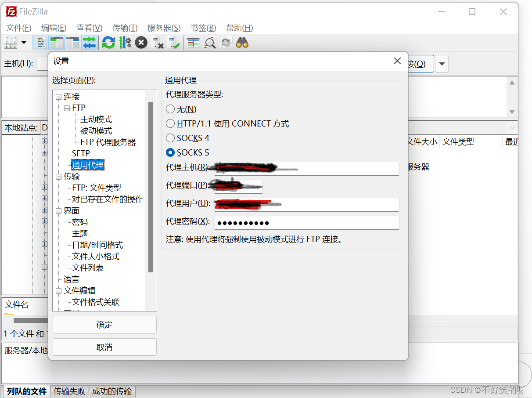Toggle the local directory tree view
532x398 pixels.
click(57, 43)
